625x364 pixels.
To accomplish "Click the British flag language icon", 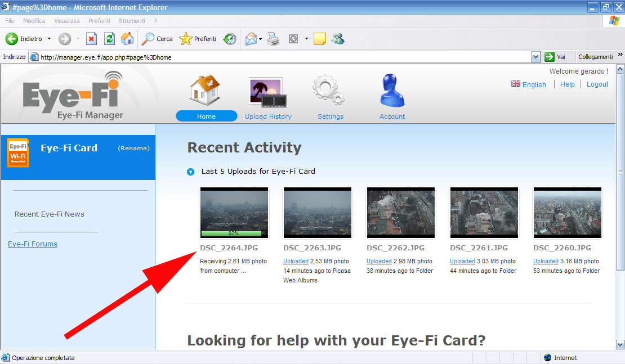I will point(516,84).
